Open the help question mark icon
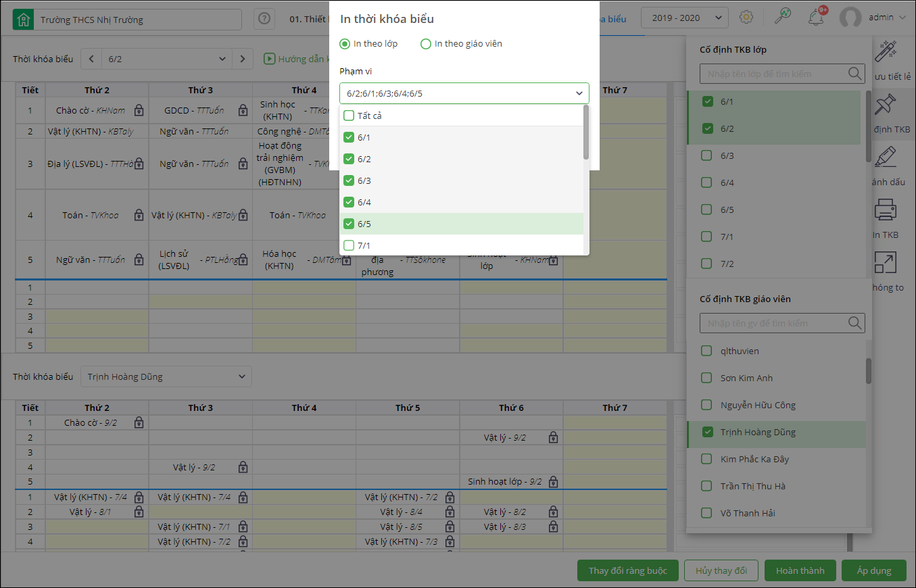Screen dimensions: 916x588 coord(264,20)
